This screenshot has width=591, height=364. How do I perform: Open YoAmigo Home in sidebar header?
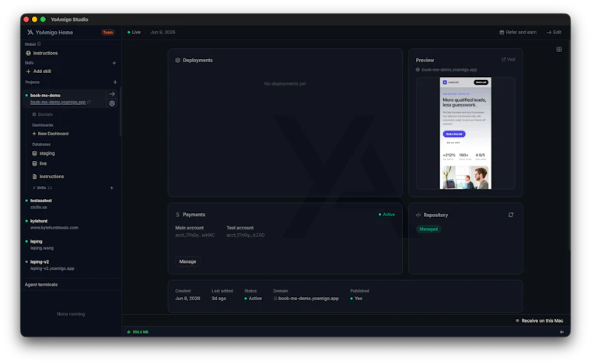(x=50, y=33)
